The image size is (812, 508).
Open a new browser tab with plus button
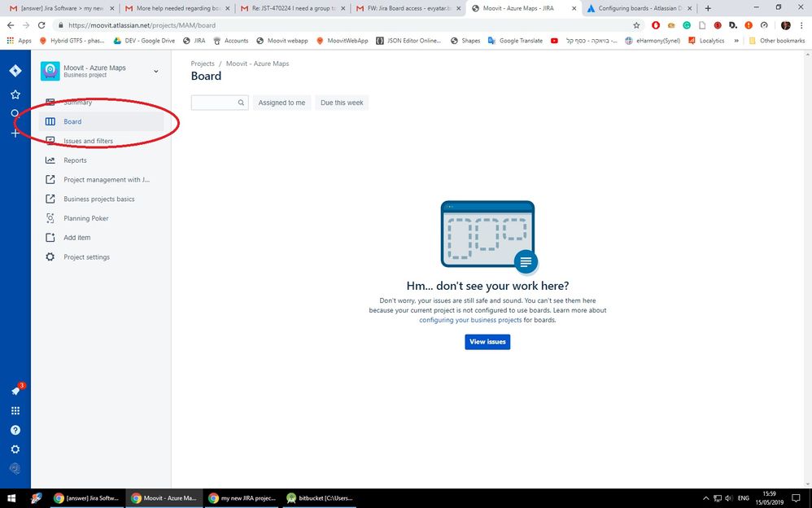[708, 8]
